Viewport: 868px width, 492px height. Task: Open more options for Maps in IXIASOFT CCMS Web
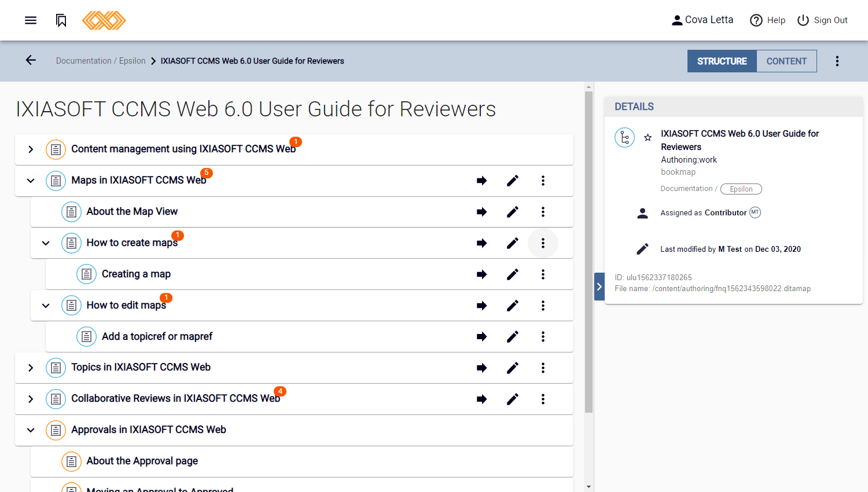543,181
